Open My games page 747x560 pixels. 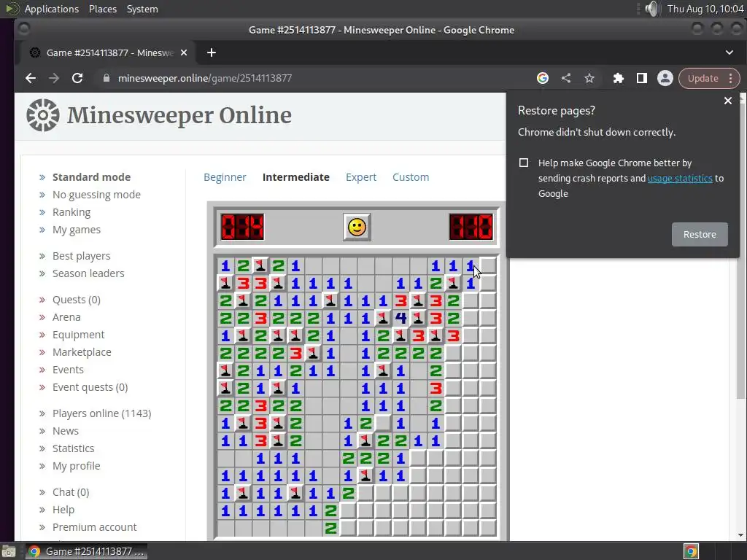(x=77, y=230)
